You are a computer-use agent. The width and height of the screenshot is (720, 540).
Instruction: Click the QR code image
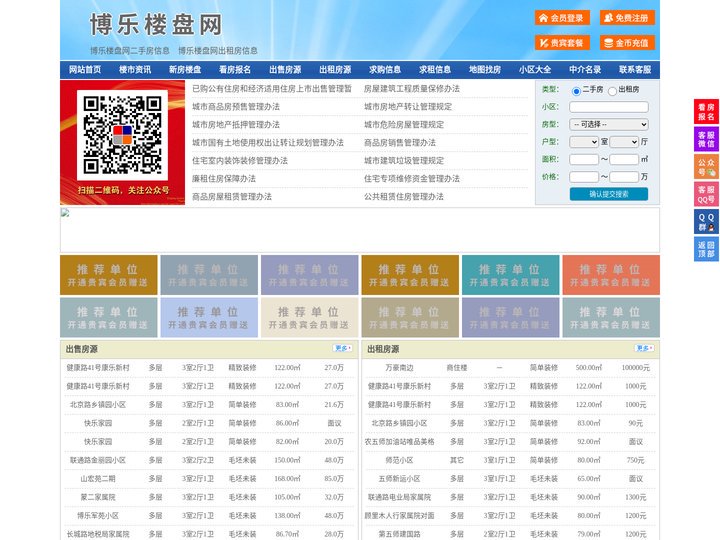tap(122, 135)
